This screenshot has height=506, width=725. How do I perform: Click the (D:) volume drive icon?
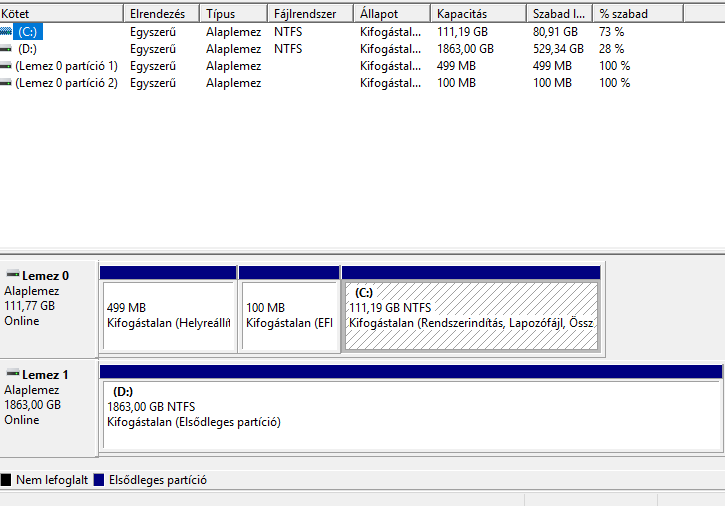click(x=6, y=49)
